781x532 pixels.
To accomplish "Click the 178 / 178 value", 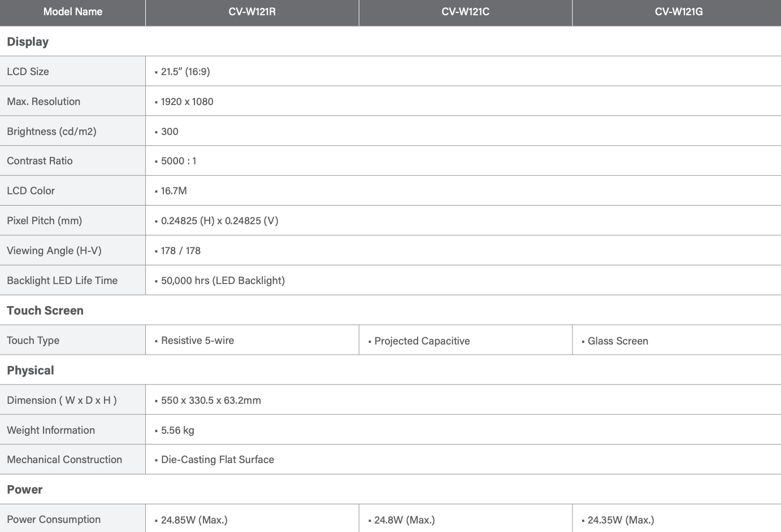I will 181,251.
